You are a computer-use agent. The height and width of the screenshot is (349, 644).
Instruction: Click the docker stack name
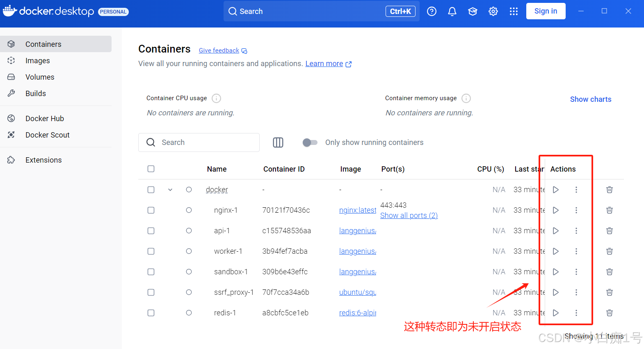coord(217,190)
